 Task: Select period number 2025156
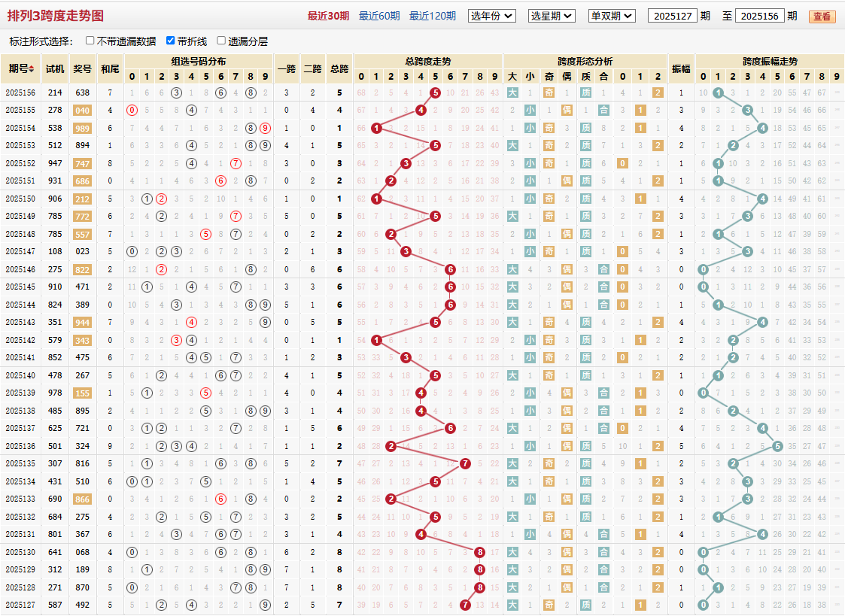coord(20,93)
